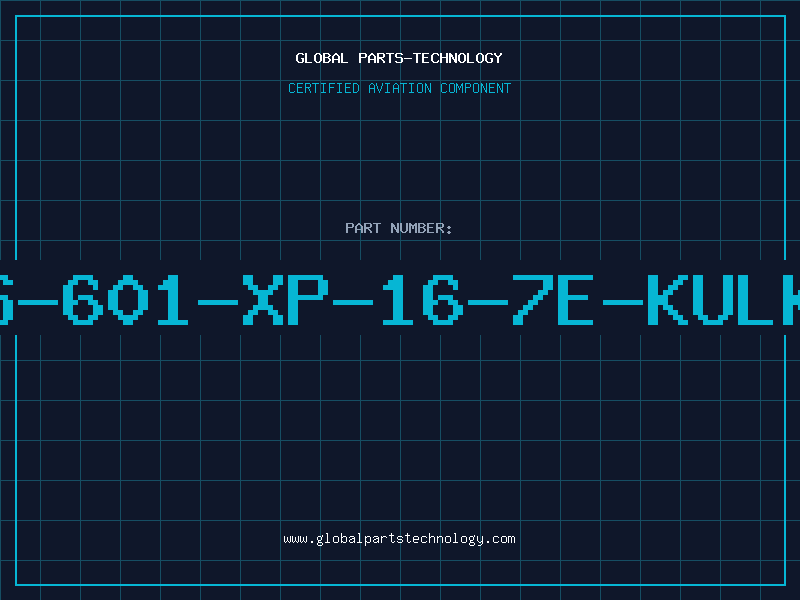Open the www.globalpartstechnology.com link
Image resolution: width=800 pixels, height=600 pixels.
[x=399, y=539]
